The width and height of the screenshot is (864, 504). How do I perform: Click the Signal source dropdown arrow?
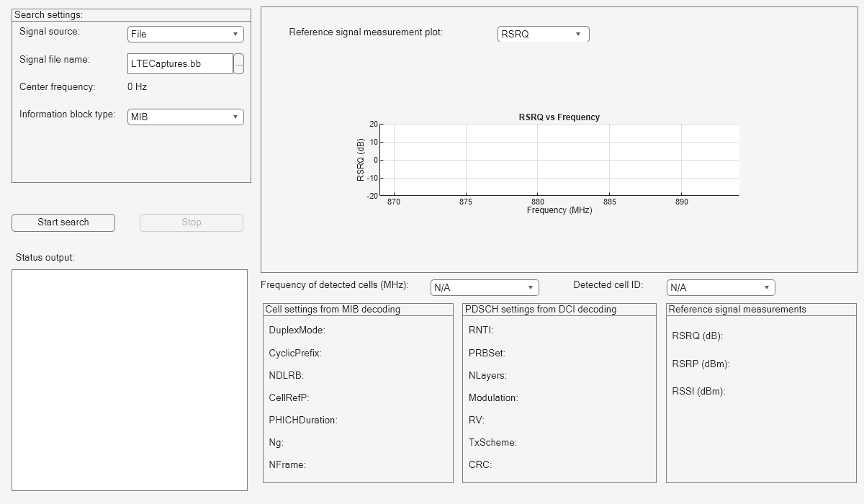tap(237, 33)
